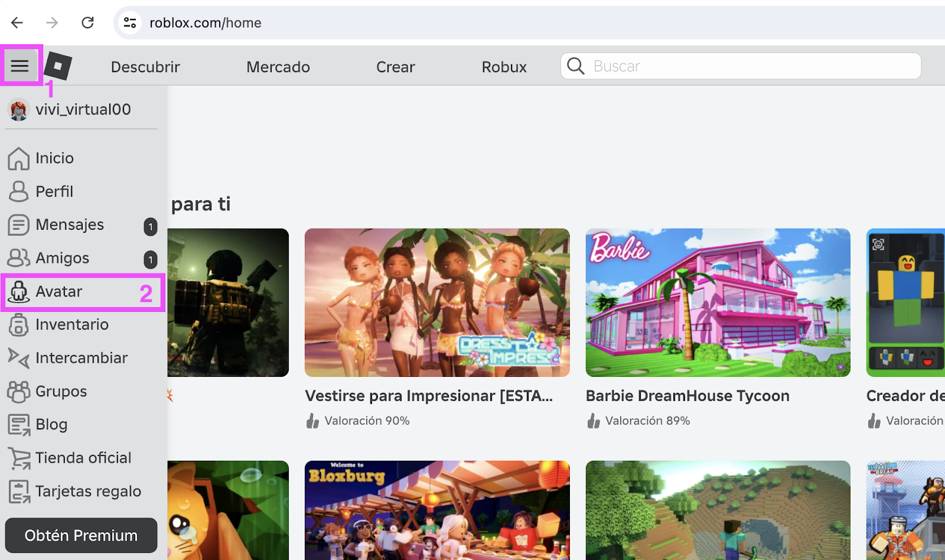The image size is (945, 560).
Task: Open the crying cat game thumbnail
Action: (228, 510)
